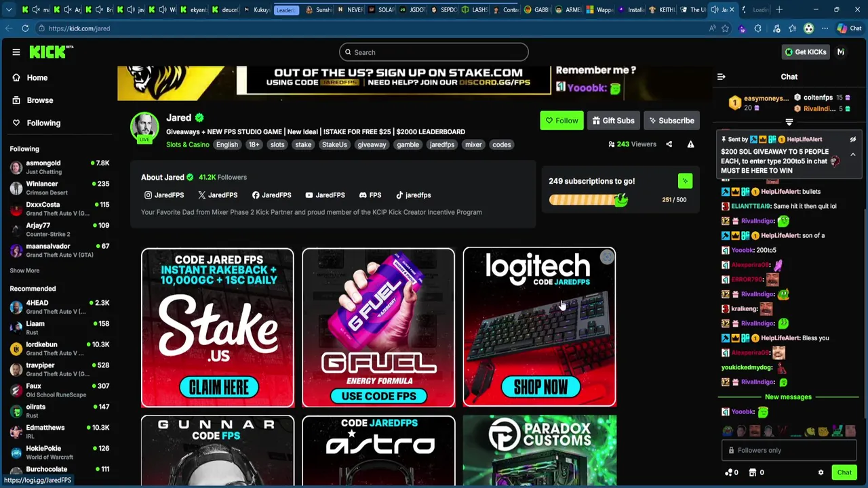Refresh the browser page
This screenshot has width=868, height=488.
(x=25, y=28)
